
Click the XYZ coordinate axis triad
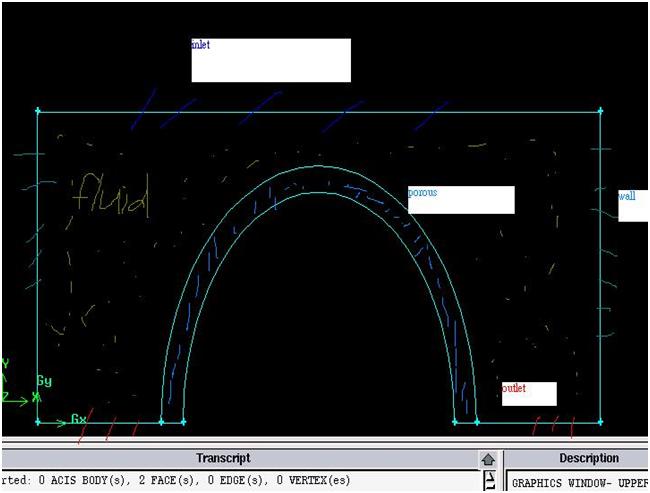tap(14, 385)
